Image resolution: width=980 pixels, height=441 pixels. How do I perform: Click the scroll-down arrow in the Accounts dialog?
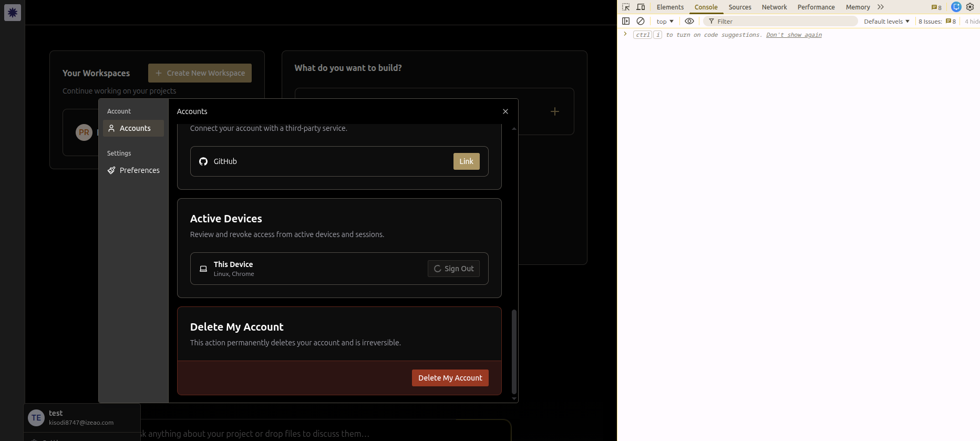click(x=514, y=399)
